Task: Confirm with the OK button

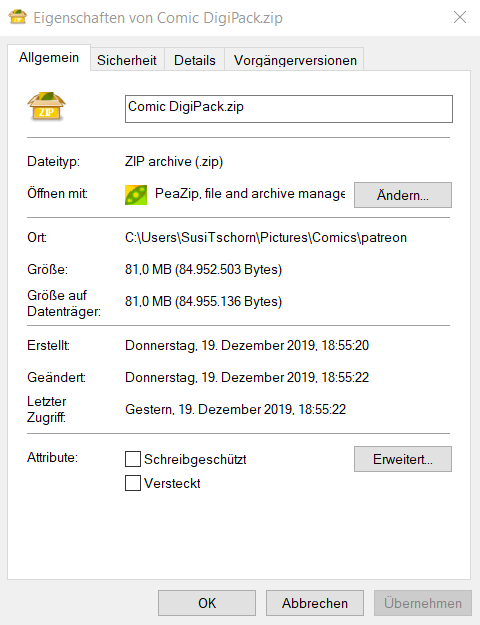Action: click(x=207, y=603)
